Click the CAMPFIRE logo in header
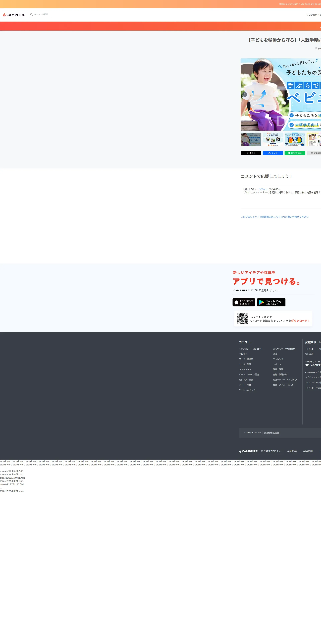Screen dimensions: 321x644 click(14, 15)
